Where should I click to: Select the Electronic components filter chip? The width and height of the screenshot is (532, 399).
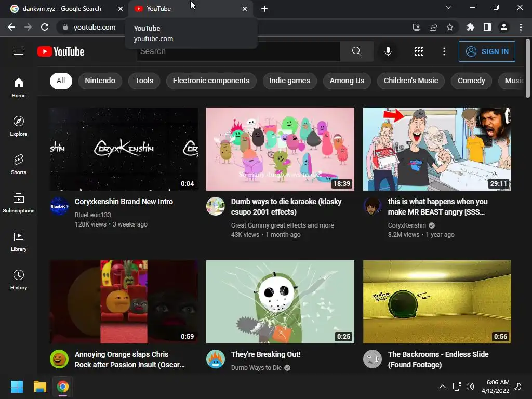211,81
